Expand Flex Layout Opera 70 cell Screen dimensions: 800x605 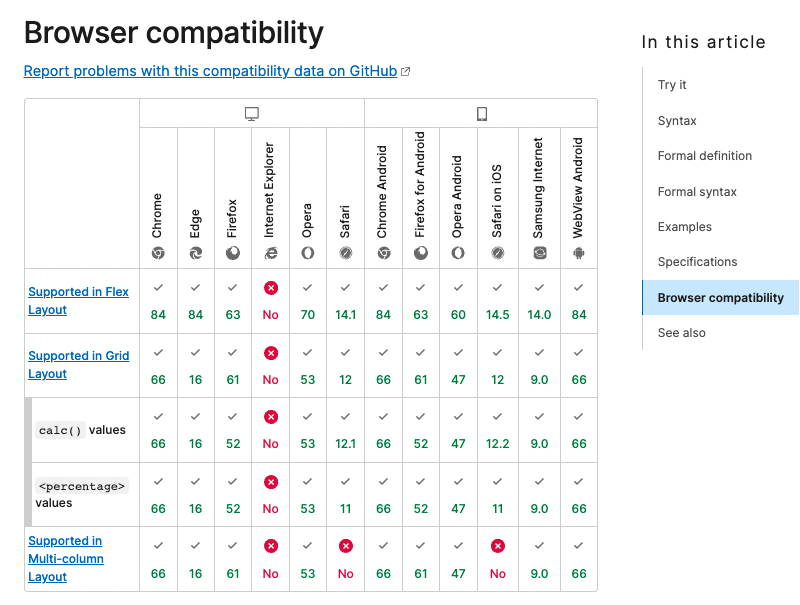pyautogui.click(x=308, y=301)
